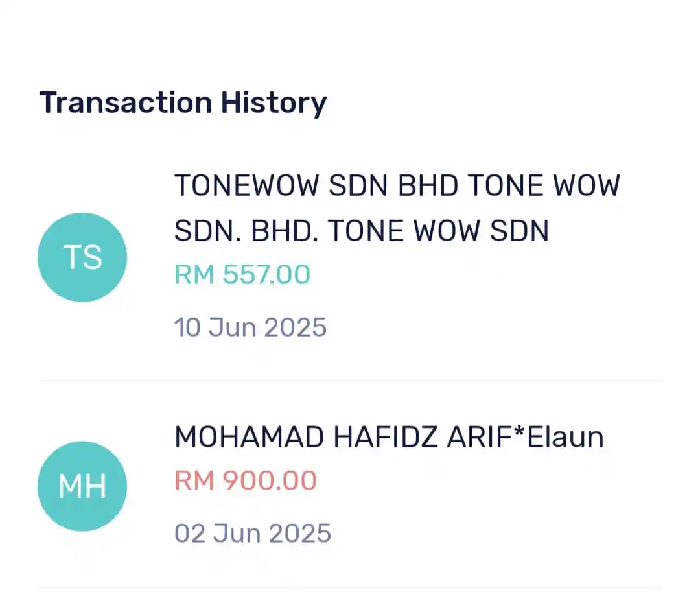The height and width of the screenshot is (603, 700).
Task: Click the green RM 557.00 credit amount
Action: click(242, 274)
